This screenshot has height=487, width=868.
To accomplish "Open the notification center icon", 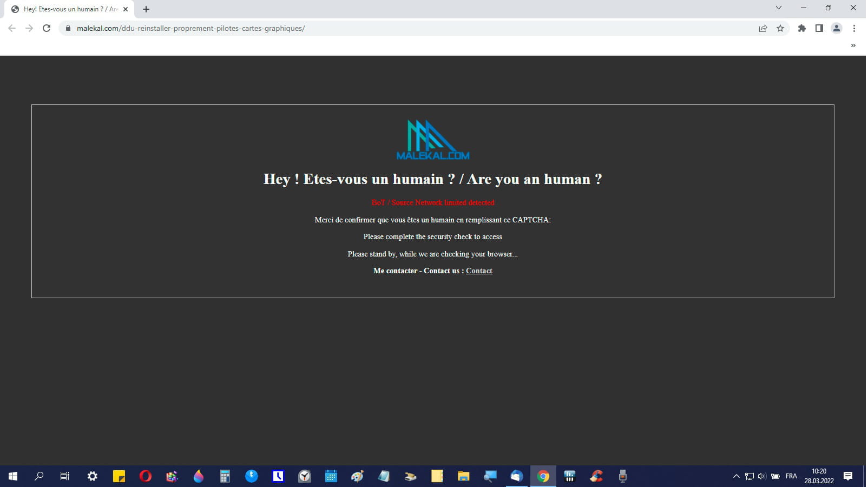I will [849, 476].
